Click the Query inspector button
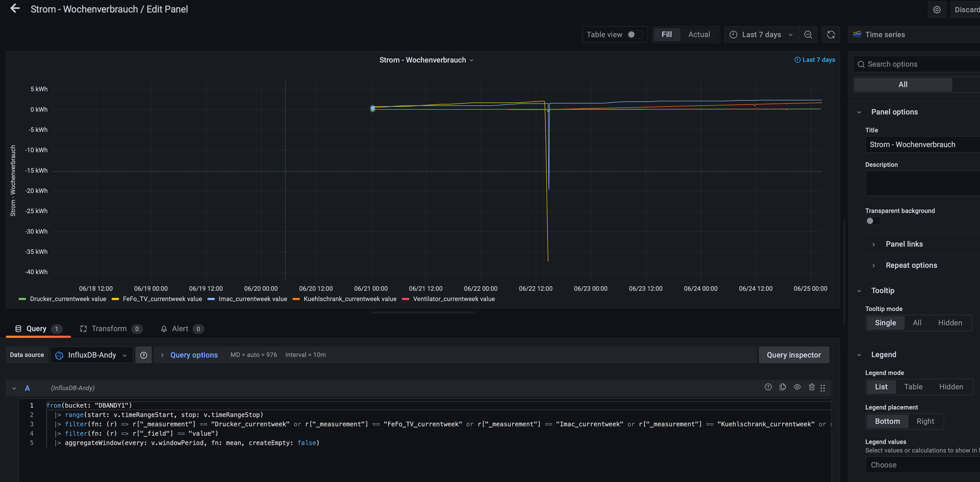The image size is (980, 482). pos(793,355)
